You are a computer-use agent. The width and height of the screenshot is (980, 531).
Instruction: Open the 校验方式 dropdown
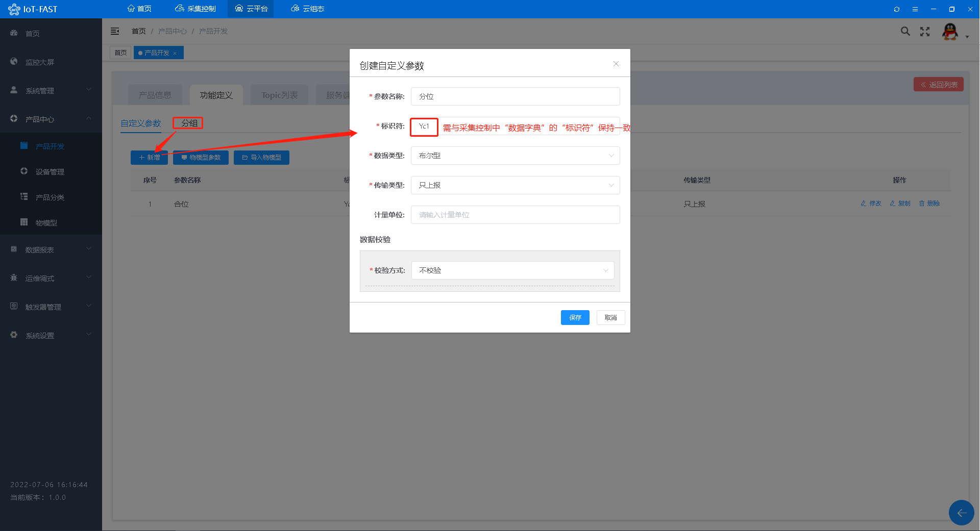tap(513, 270)
